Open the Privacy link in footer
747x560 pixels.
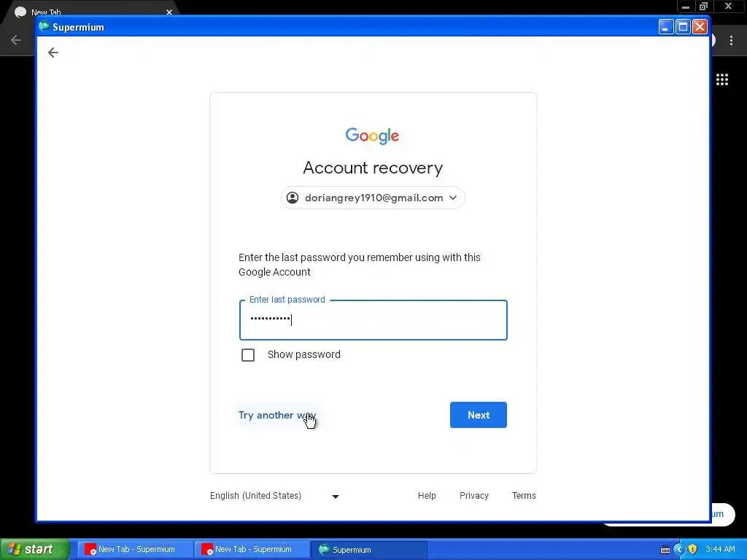[x=474, y=496]
